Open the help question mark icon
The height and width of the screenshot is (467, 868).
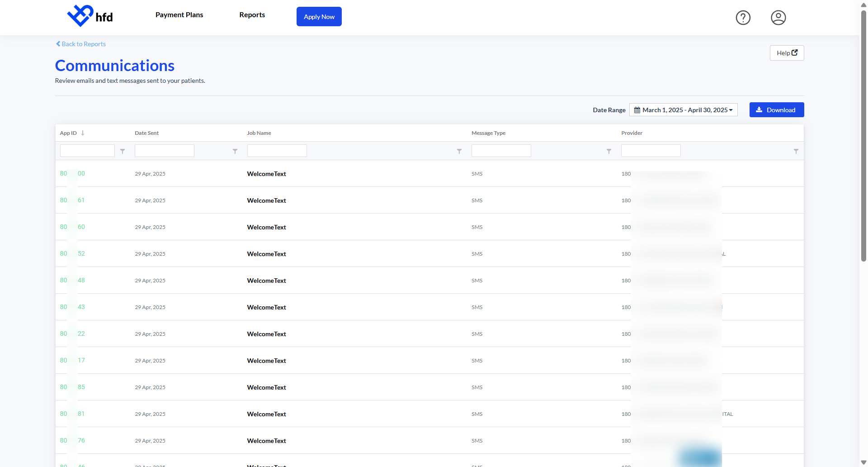[x=743, y=18]
